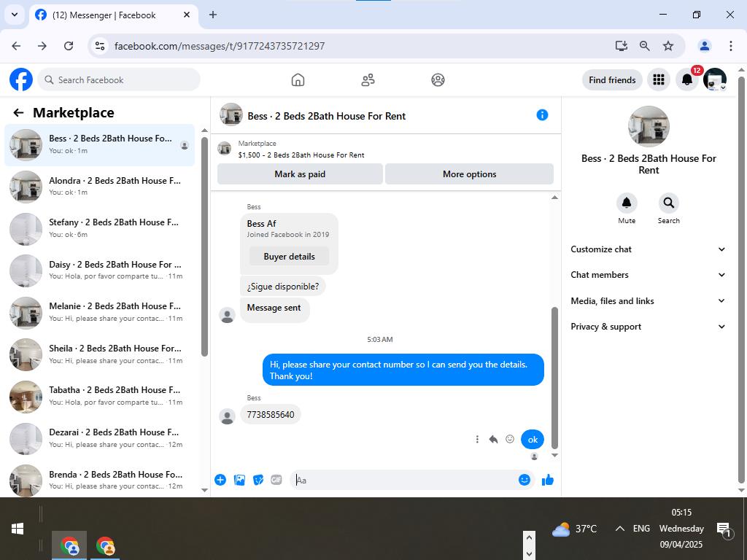Click the conversation list scrollbar
747x560 pixels.
204,246
